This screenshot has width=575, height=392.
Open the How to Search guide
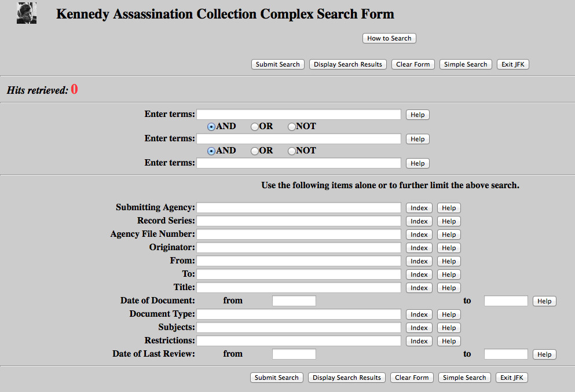[389, 38]
